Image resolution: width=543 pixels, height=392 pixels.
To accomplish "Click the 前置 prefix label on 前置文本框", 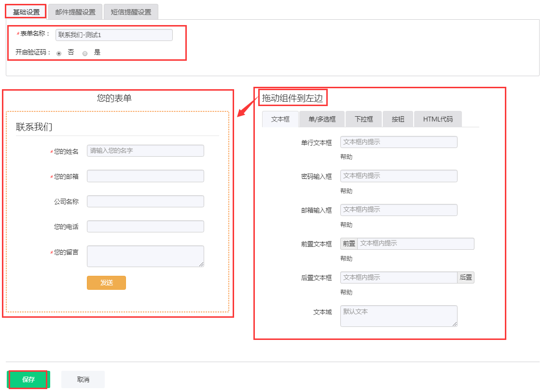I will point(349,243).
